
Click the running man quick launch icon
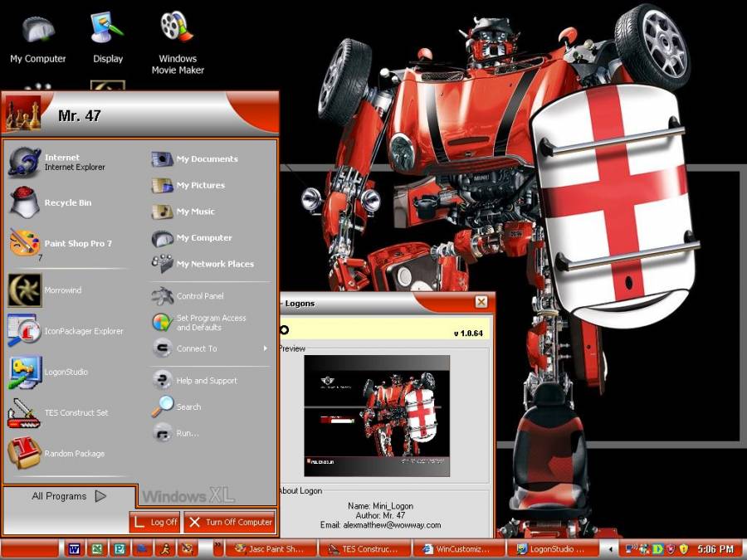165,549
